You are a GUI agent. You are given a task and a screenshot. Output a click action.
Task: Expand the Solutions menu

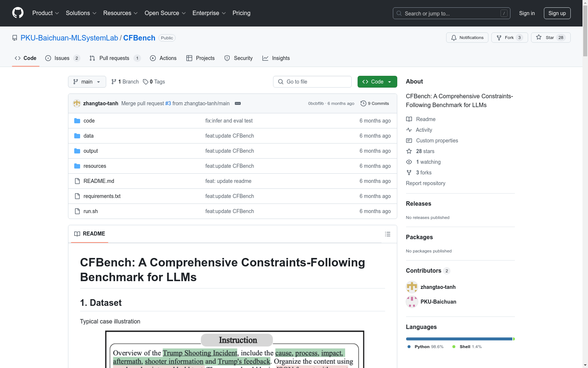[81, 13]
